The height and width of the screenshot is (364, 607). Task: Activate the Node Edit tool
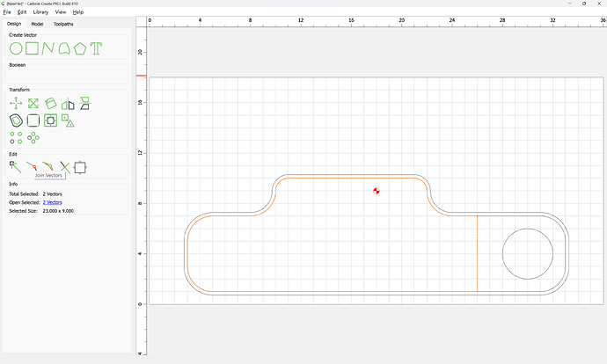(16, 168)
